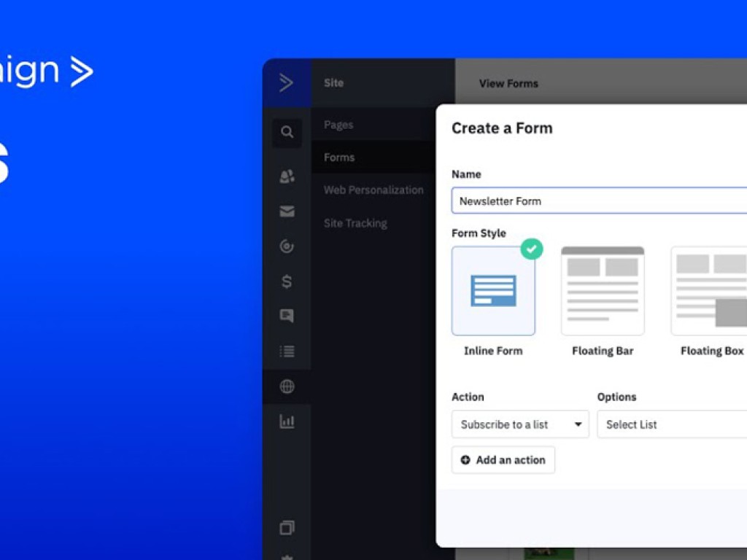Screen dimensions: 747x560
Task: Open the search icon in the sidebar
Action: (287, 132)
